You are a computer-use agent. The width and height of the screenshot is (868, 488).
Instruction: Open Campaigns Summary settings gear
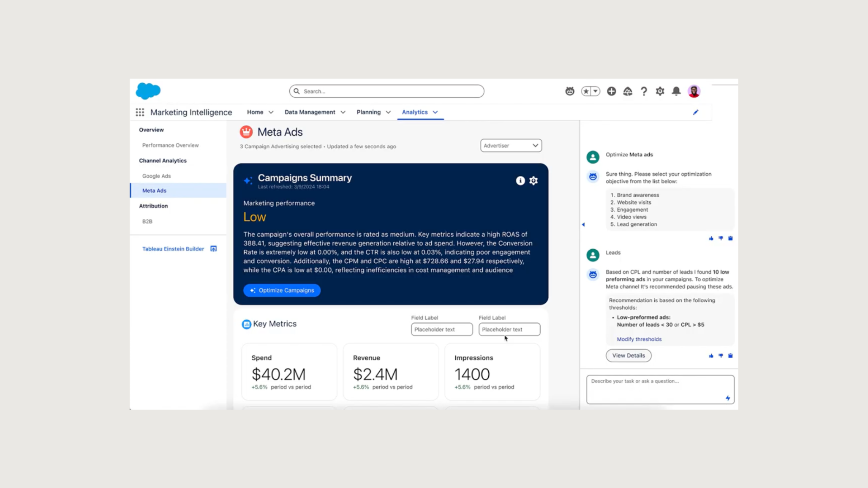tap(533, 180)
